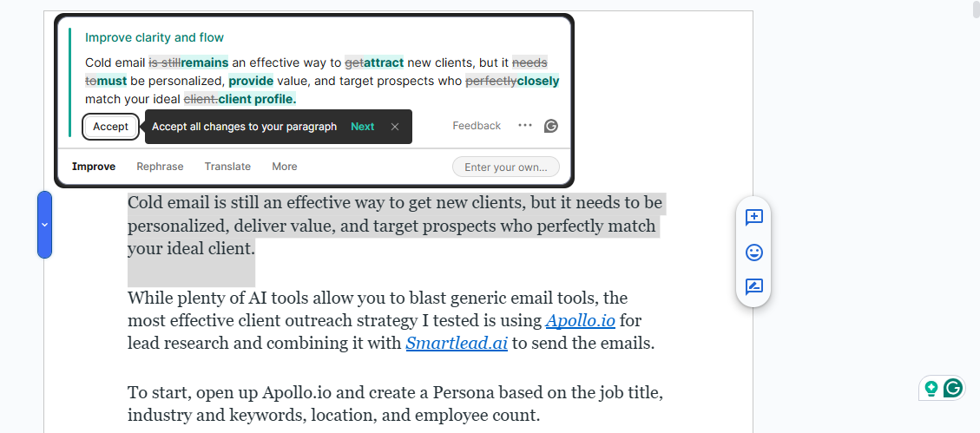Click the vertical scrollbar thumb
Screen dimensions: 980x433
click(976, 9)
